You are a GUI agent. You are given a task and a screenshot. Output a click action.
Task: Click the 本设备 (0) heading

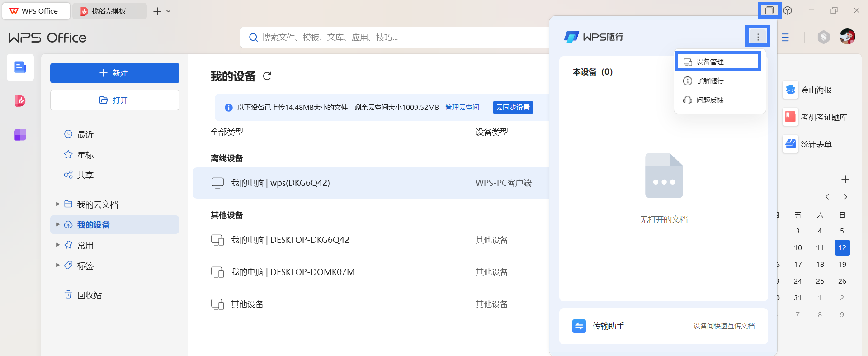coord(593,72)
